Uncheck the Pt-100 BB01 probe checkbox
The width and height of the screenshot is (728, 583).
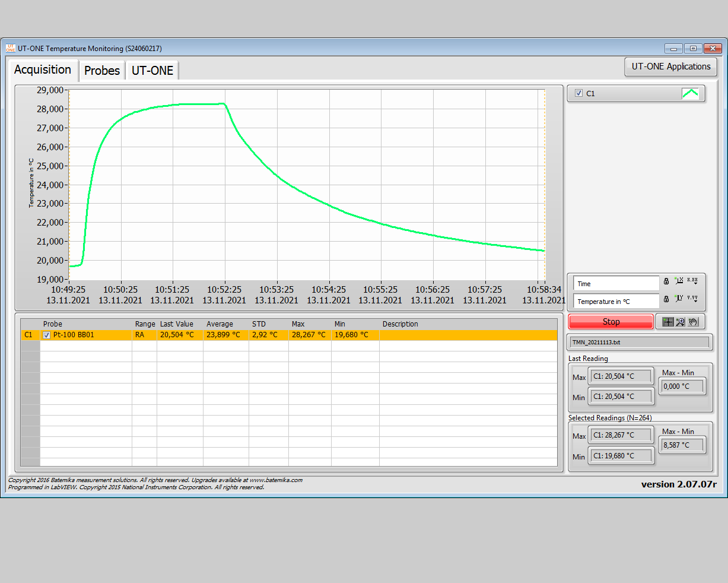(x=46, y=334)
